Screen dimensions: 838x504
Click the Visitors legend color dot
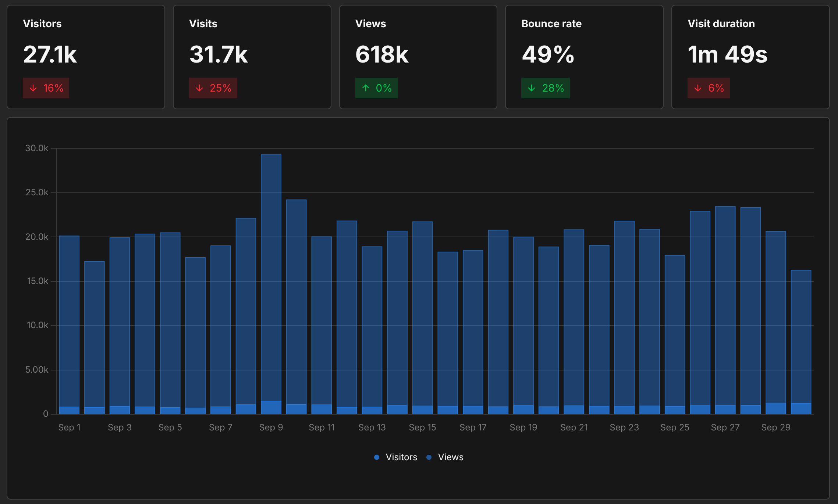click(377, 457)
